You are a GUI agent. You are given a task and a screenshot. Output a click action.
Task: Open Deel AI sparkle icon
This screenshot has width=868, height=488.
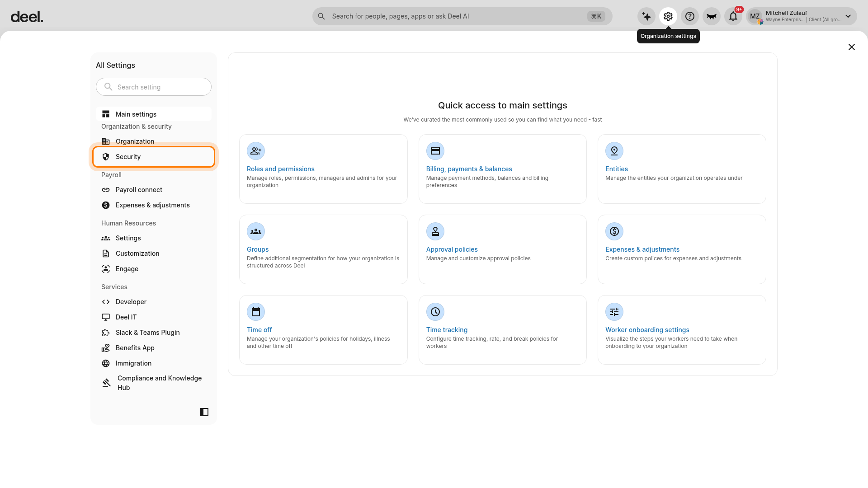(646, 16)
